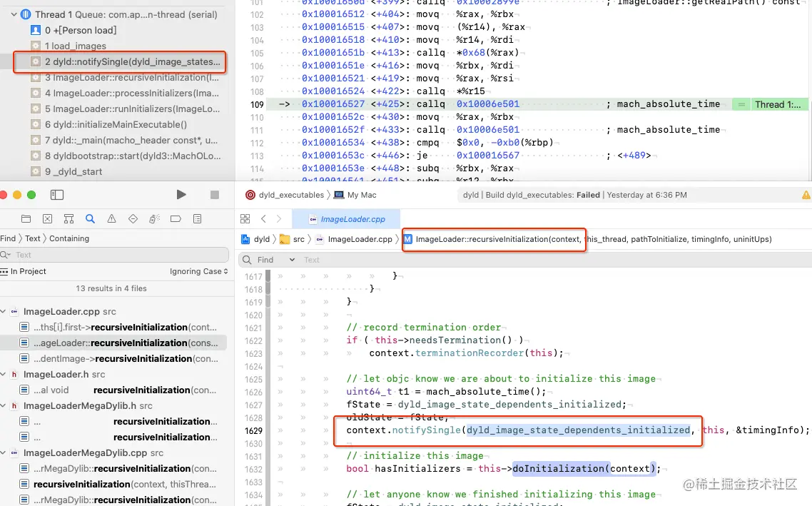
Task: Run the scheme with the play button
Action: pos(181,195)
